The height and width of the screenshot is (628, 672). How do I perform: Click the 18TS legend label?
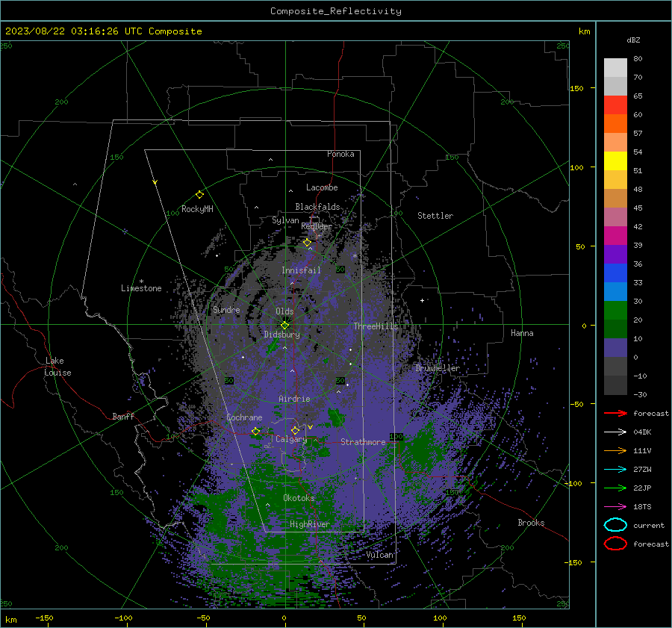click(x=642, y=507)
